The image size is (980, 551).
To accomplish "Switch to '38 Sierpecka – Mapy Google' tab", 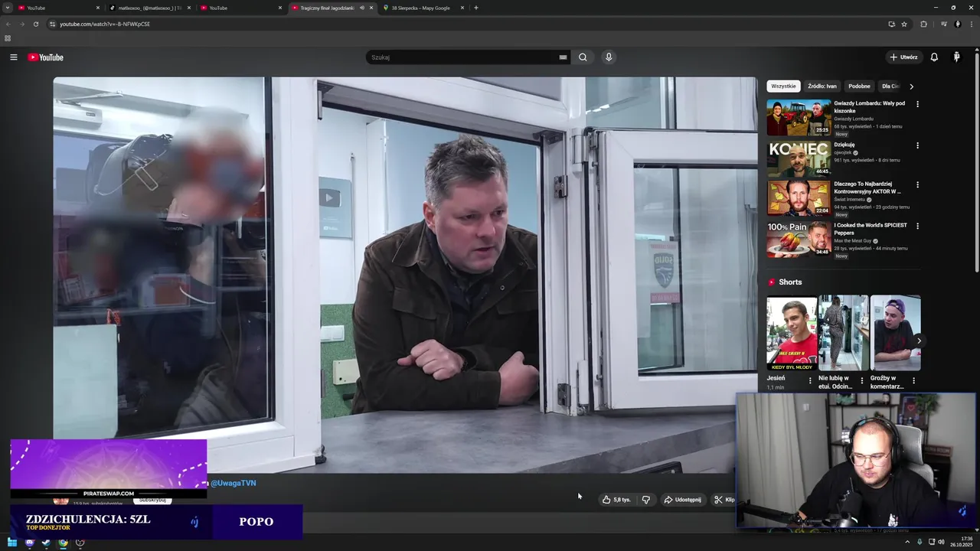I will point(424,8).
